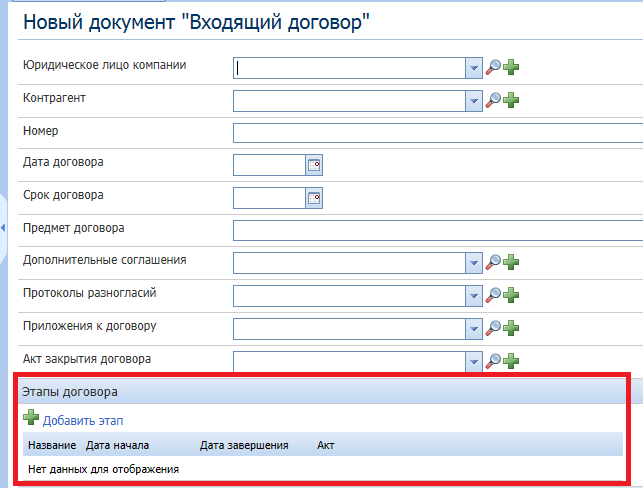The height and width of the screenshot is (488, 643).
Task: Focus the Предмет договора input field
Action: tap(437, 230)
